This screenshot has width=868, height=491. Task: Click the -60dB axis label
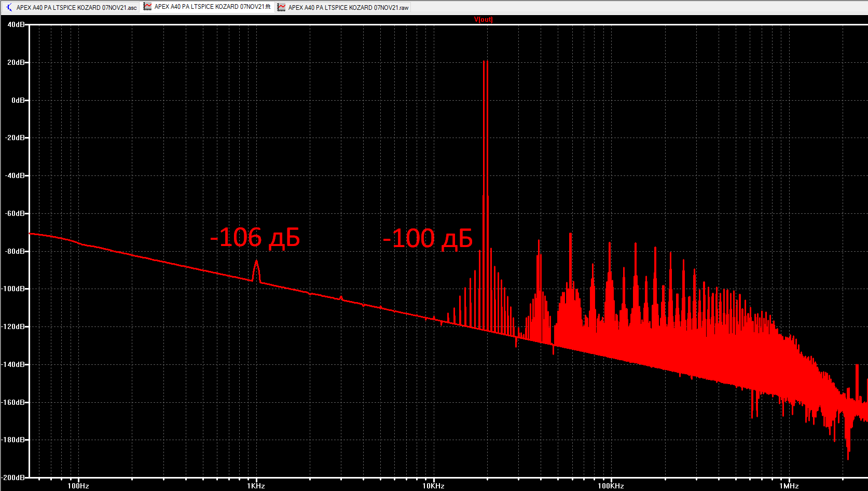[15, 213]
